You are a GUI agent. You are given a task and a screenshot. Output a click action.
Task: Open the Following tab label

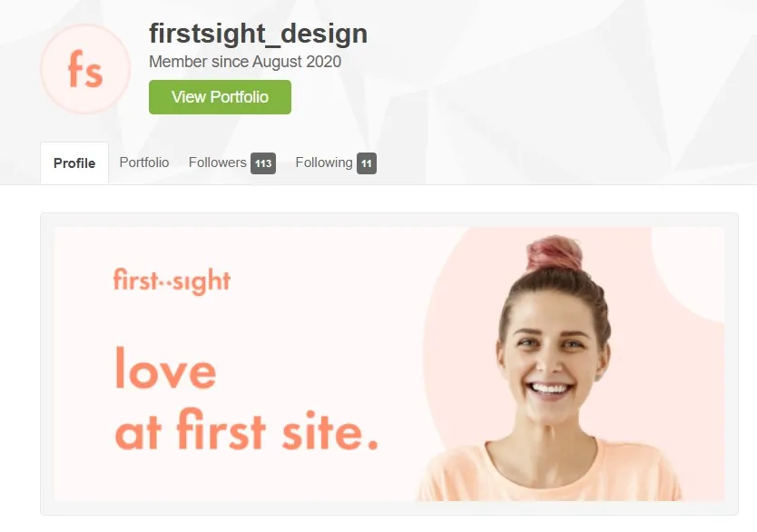click(x=324, y=163)
